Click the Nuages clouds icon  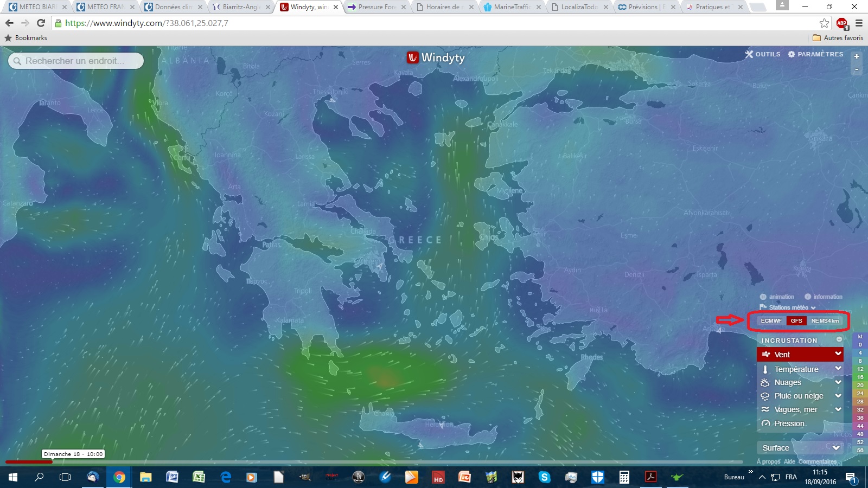(765, 382)
